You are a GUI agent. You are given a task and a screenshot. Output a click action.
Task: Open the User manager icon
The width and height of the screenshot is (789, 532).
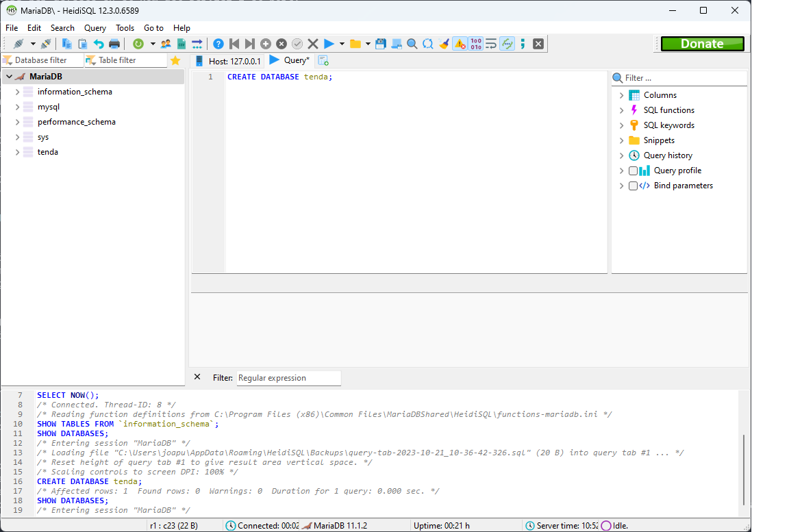166,44
